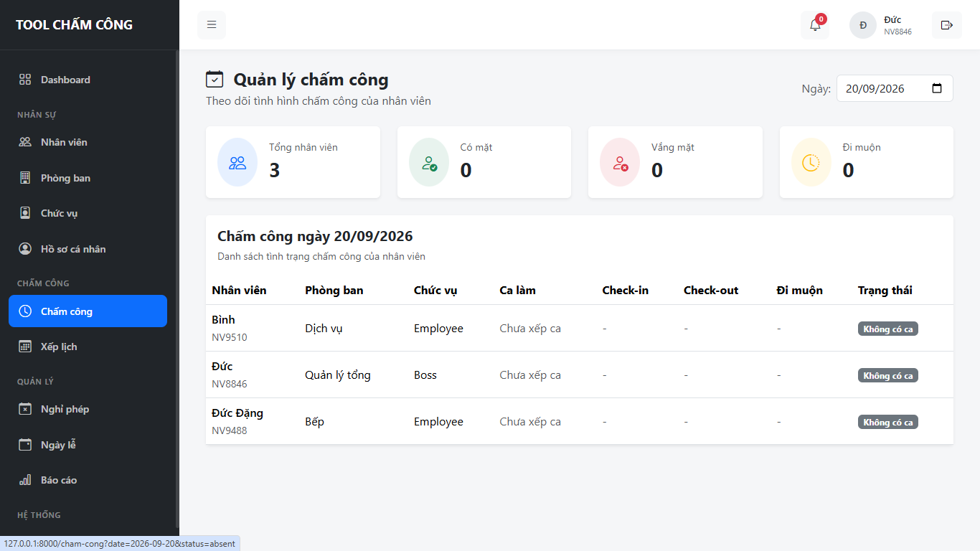Image resolution: width=980 pixels, height=551 pixels.
Task: Click the Không có ca badge for Bình
Action: tap(888, 329)
